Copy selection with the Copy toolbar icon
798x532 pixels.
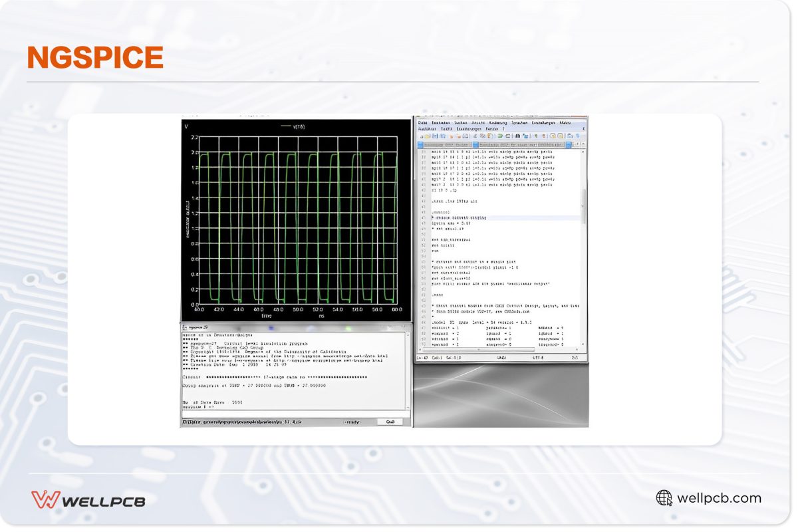pos(481,136)
